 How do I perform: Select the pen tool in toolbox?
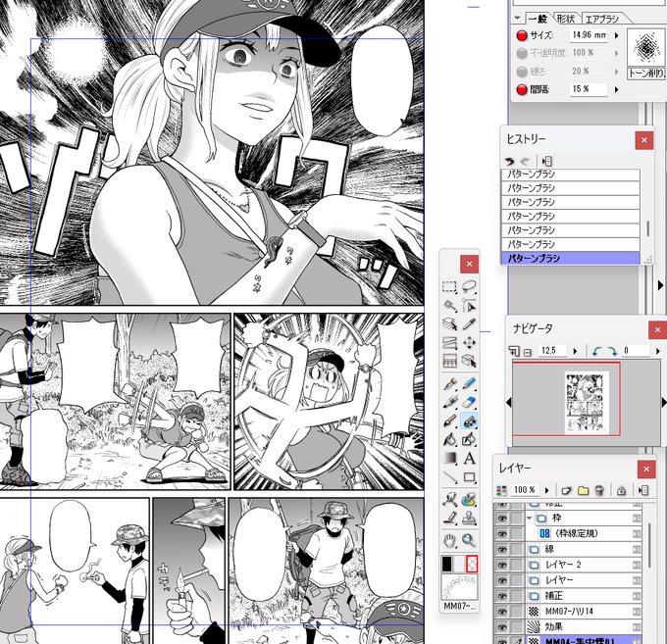[449, 383]
